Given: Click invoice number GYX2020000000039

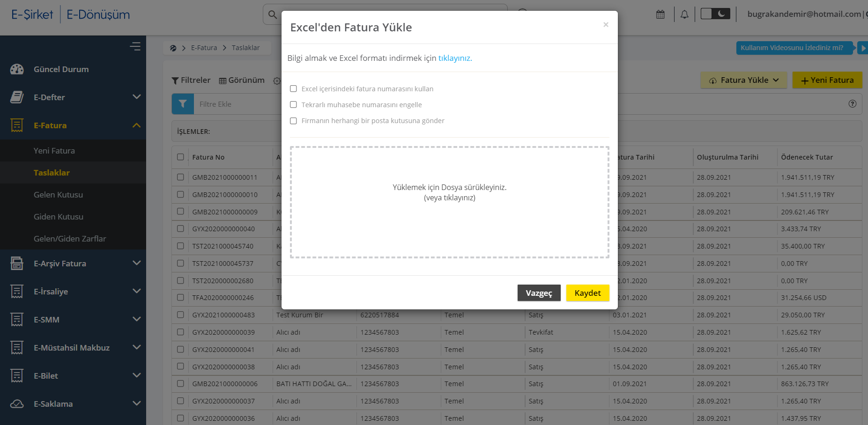Looking at the screenshot, I should click(x=223, y=332).
